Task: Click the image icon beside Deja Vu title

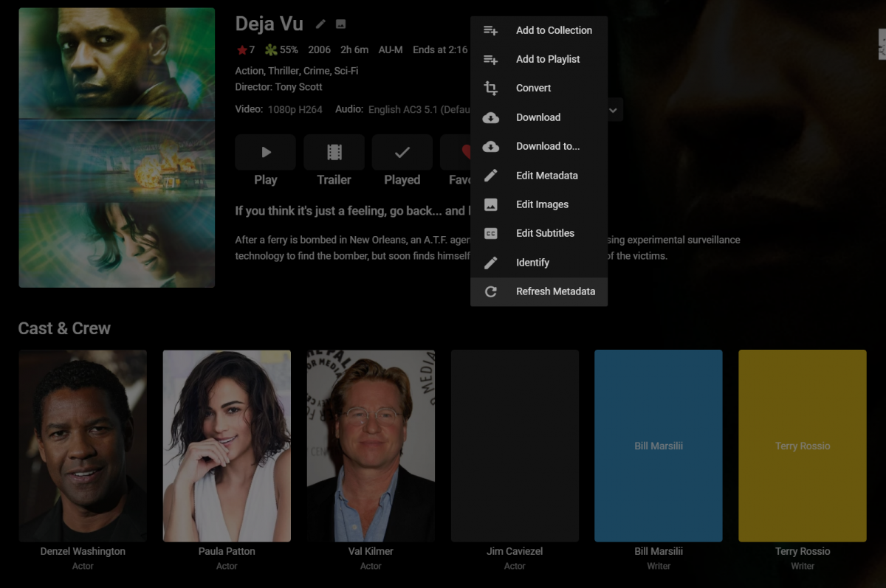Action: click(x=340, y=24)
